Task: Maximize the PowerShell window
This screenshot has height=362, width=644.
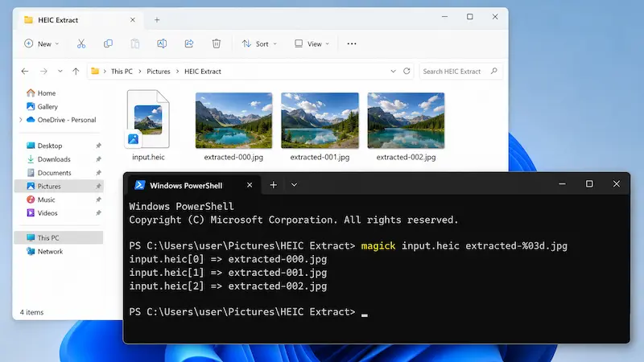Action: point(589,184)
